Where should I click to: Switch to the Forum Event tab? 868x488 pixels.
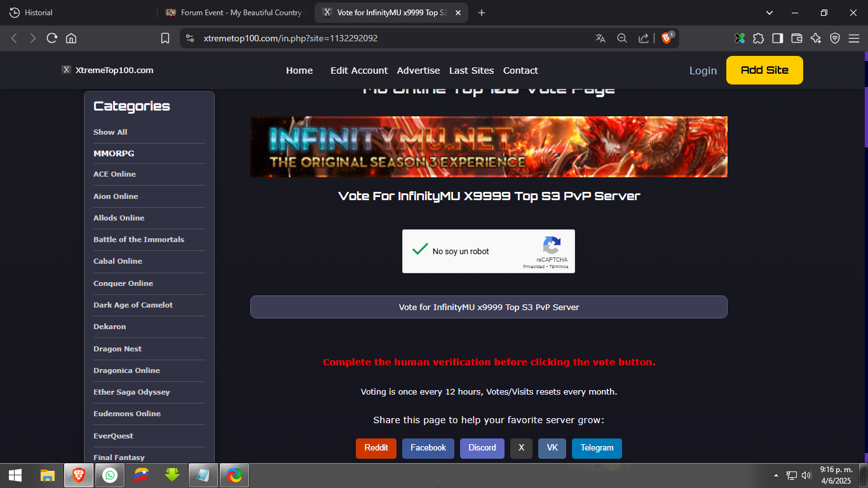(x=235, y=13)
